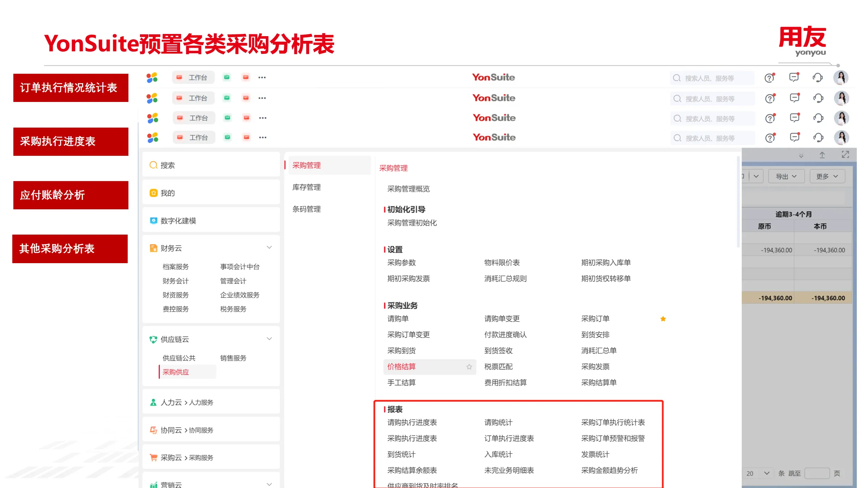Click the 采购云 shopping cart icon
Image resolution: width=868 pixels, height=488 pixels.
pyautogui.click(x=153, y=458)
